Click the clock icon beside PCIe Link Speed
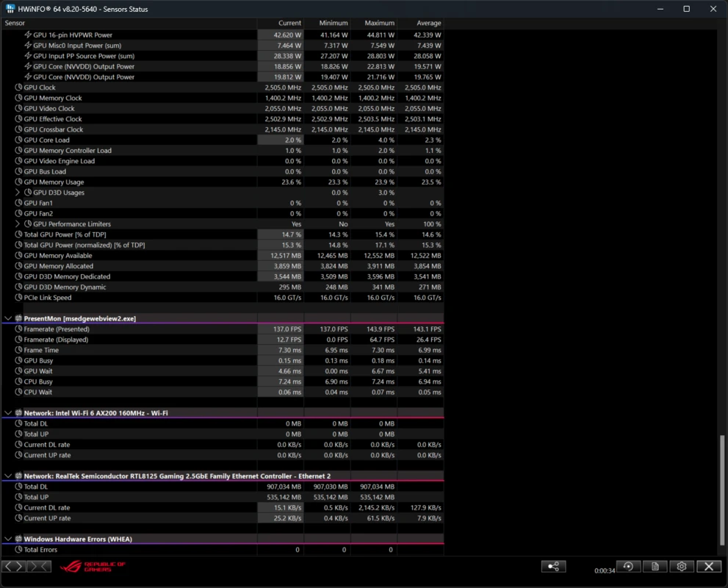728x588 pixels. coord(18,297)
